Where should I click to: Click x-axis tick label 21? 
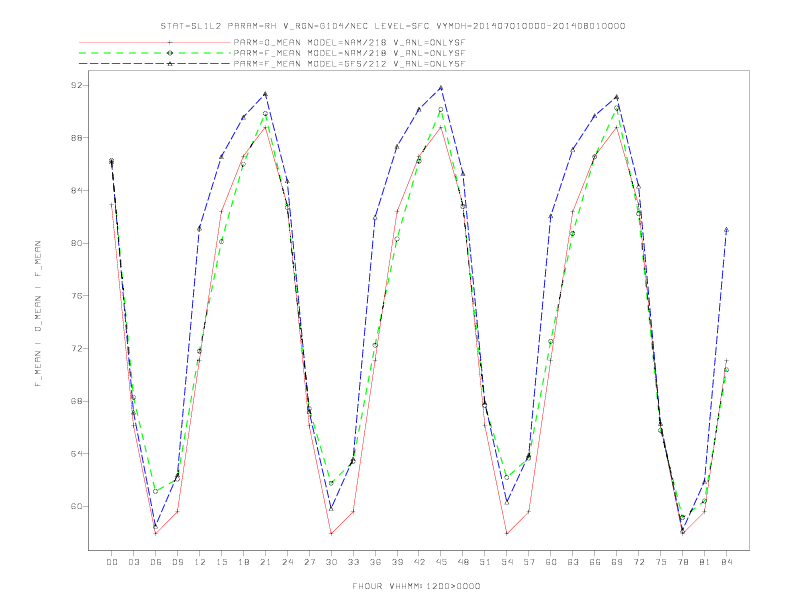pos(265,562)
